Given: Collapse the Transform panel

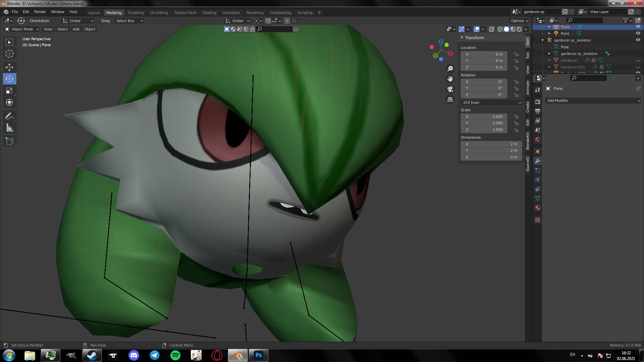Looking at the screenshot, I should 462,38.
